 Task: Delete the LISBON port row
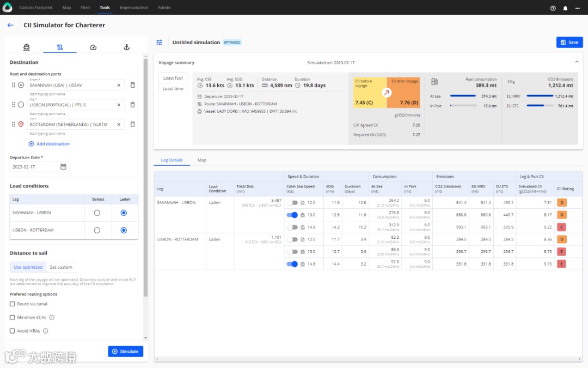pyautogui.click(x=132, y=104)
